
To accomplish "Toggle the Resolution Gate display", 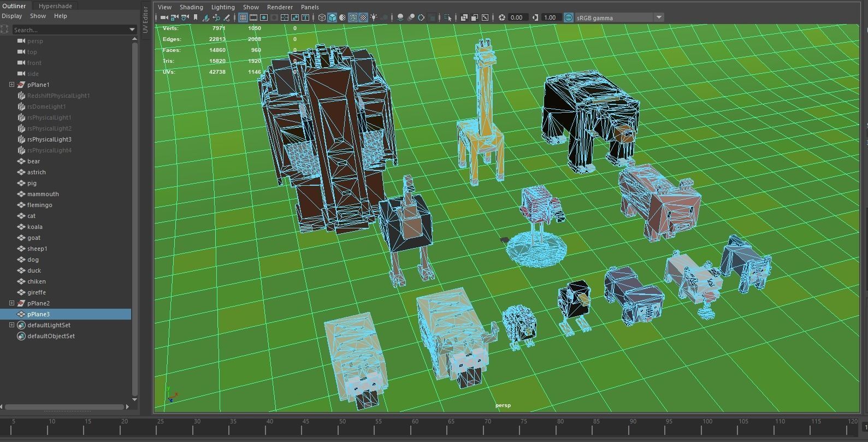I will pyautogui.click(x=264, y=17).
